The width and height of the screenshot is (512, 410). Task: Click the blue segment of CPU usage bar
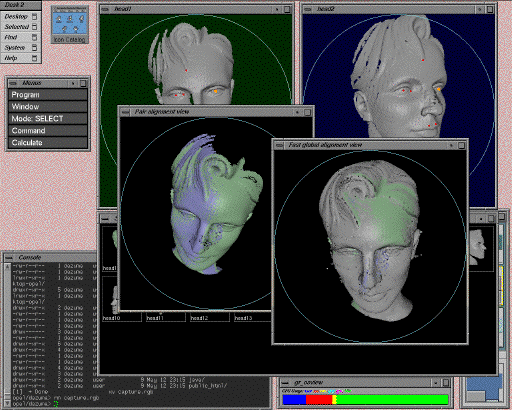(294, 400)
